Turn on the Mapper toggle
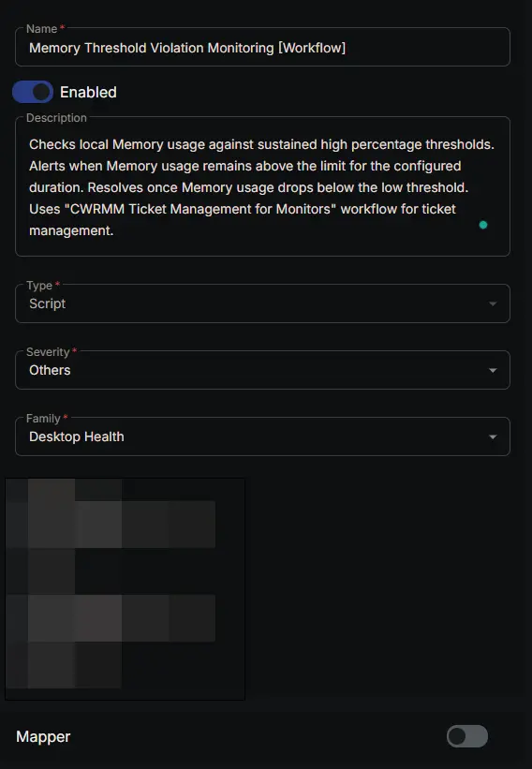 click(x=467, y=736)
